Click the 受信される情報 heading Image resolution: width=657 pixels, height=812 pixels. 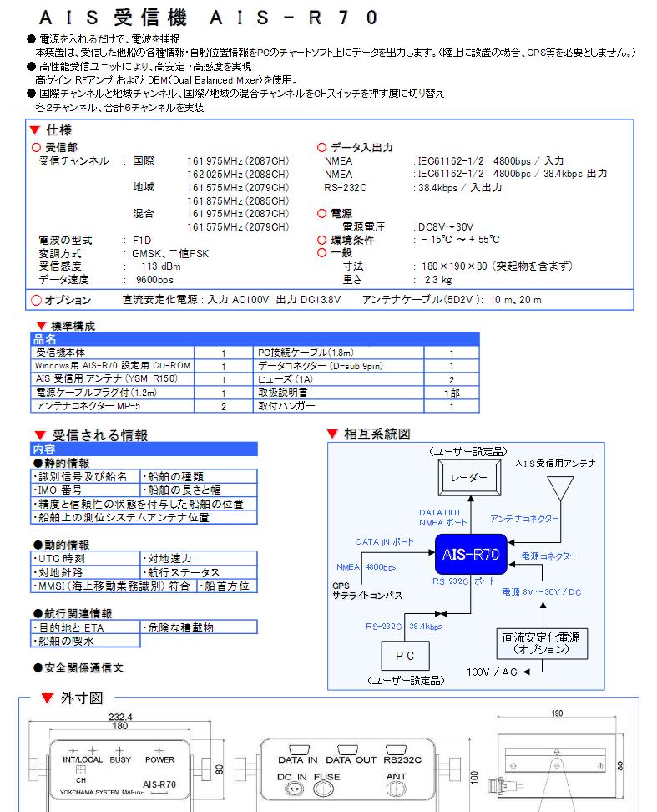pyautogui.click(x=100, y=435)
